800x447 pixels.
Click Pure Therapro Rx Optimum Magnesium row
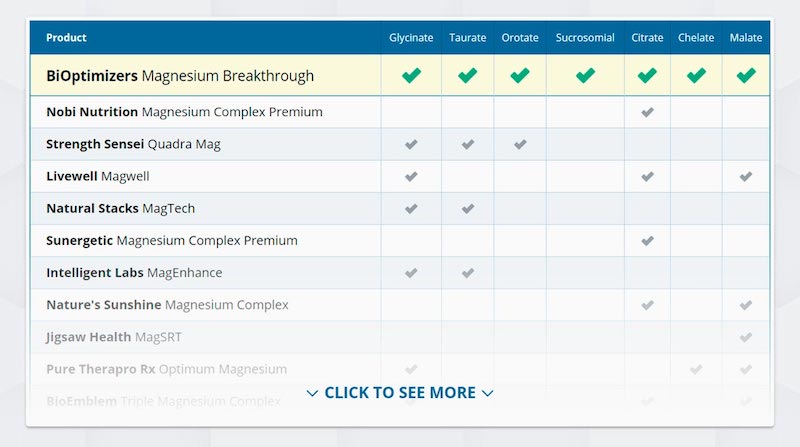pyautogui.click(x=400, y=369)
